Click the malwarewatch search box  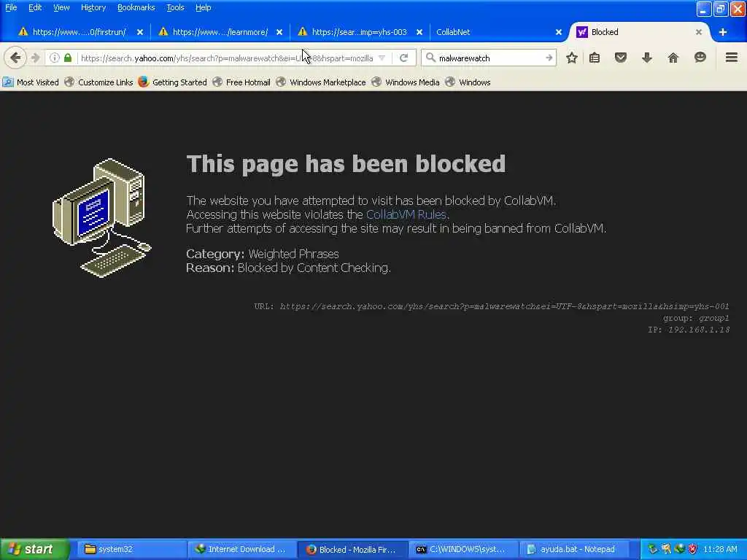(489, 58)
